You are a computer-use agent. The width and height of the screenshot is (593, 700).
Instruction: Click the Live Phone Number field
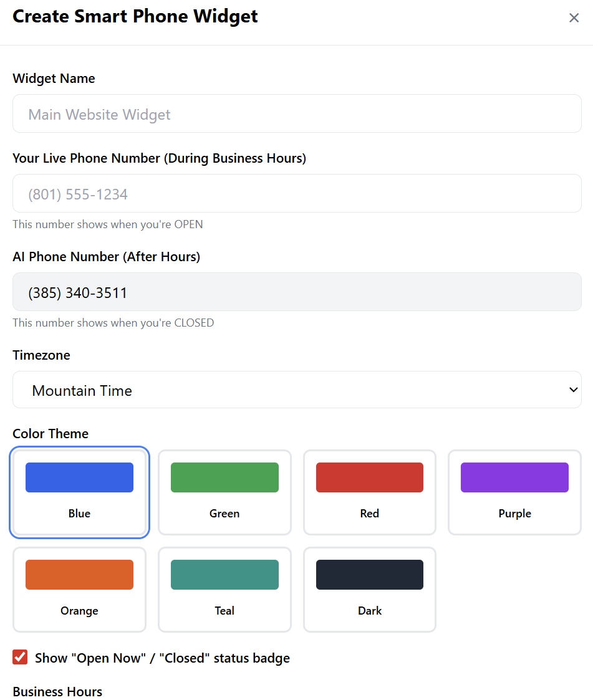[297, 194]
